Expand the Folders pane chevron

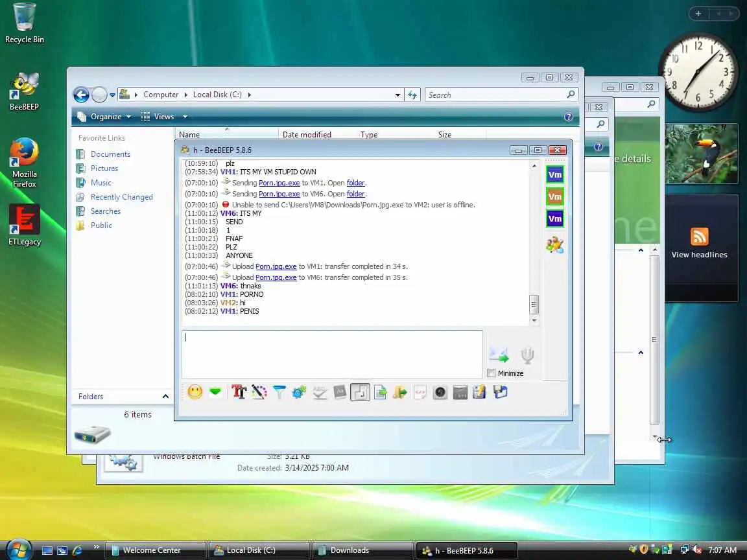[165, 396]
